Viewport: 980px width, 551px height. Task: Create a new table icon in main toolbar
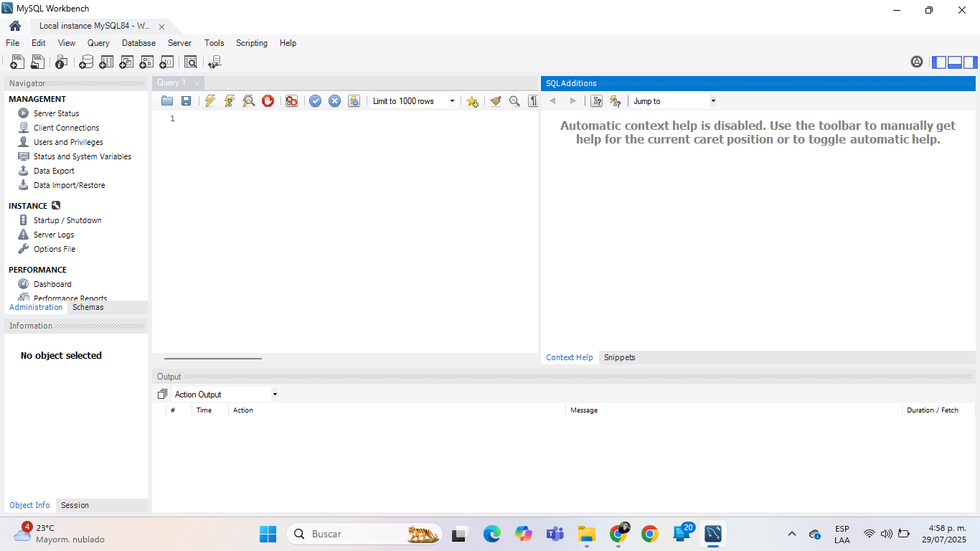point(106,62)
